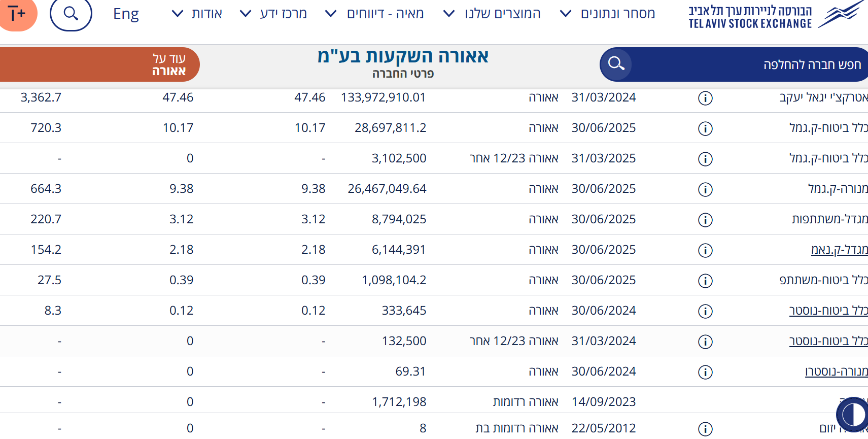868x439 pixels.
Task: Open the המוצרים שלנו menu
Action: 492,14
